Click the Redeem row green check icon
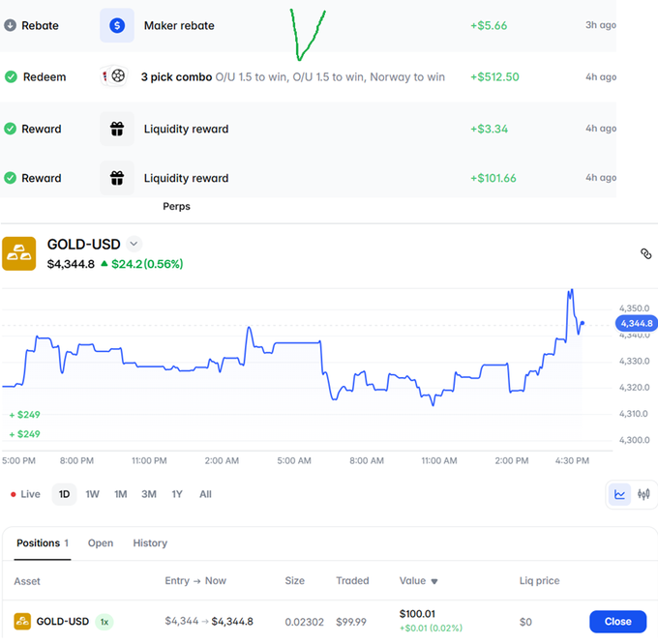 11,76
